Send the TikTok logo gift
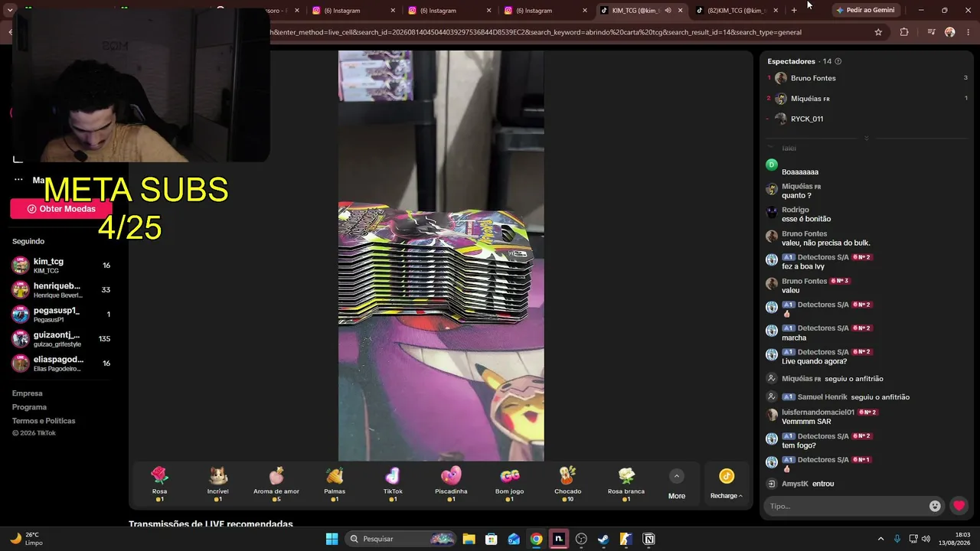 (393, 484)
